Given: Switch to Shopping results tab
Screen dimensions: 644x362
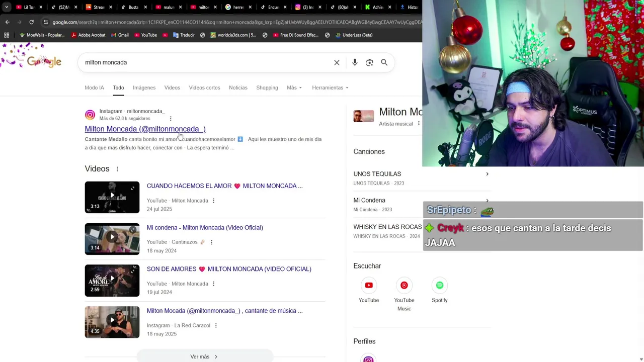Looking at the screenshot, I should pyautogui.click(x=267, y=87).
